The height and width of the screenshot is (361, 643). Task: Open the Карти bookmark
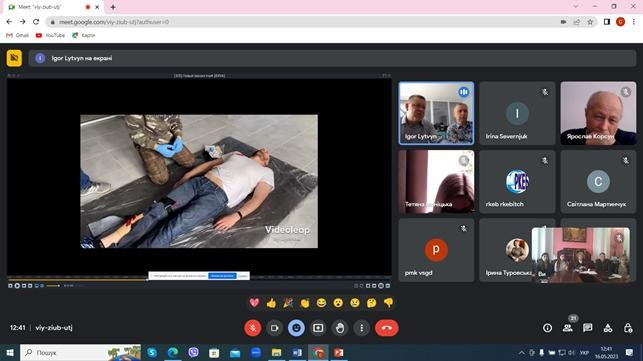point(84,35)
